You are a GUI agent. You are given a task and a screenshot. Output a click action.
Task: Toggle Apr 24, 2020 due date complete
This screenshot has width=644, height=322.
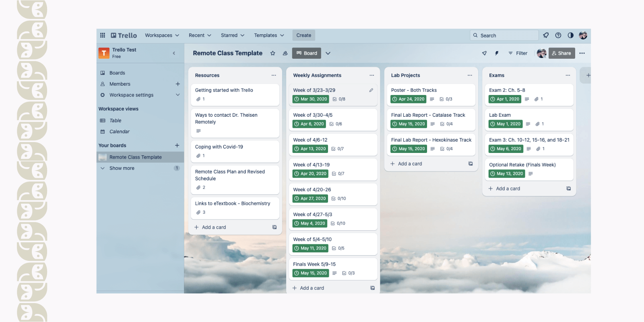click(409, 99)
